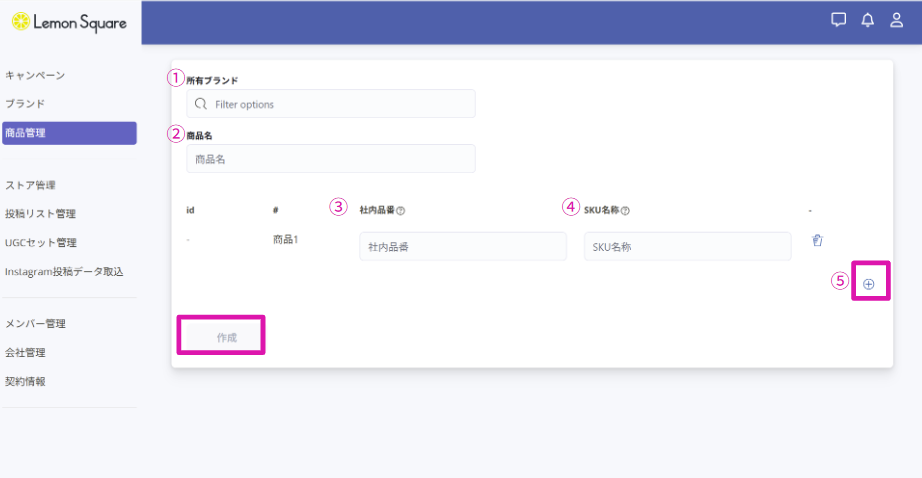
Task: Open the chat messages icon
Action: tap(839, 20)
